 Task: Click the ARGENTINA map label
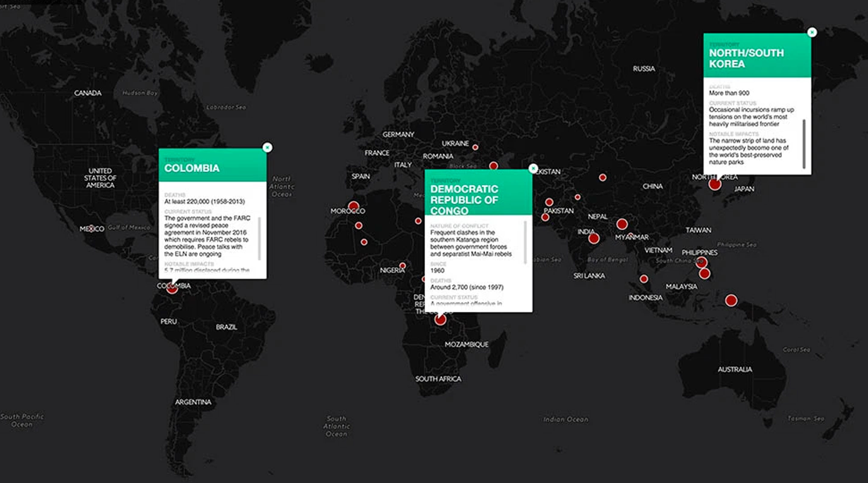coord(193,402)
